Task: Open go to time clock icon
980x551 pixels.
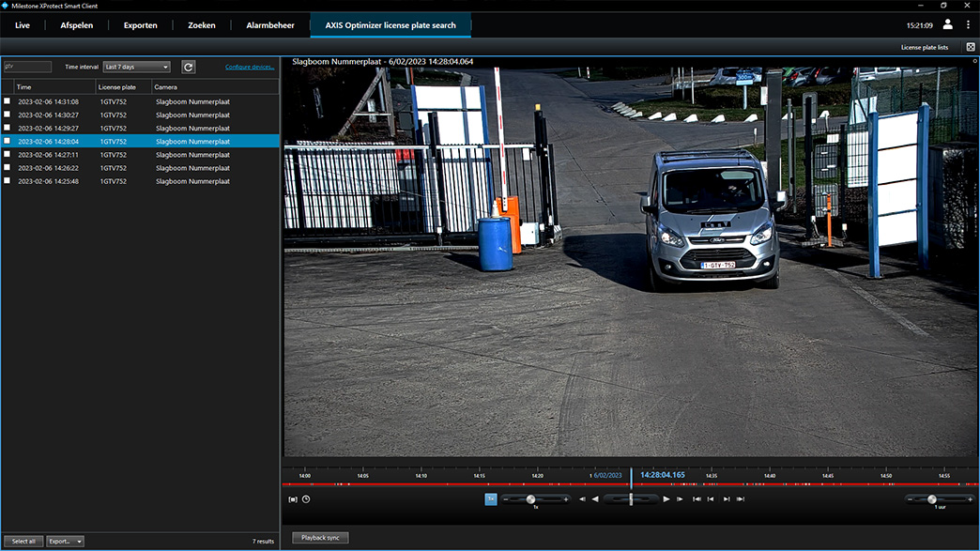Action: pos(306,499)
